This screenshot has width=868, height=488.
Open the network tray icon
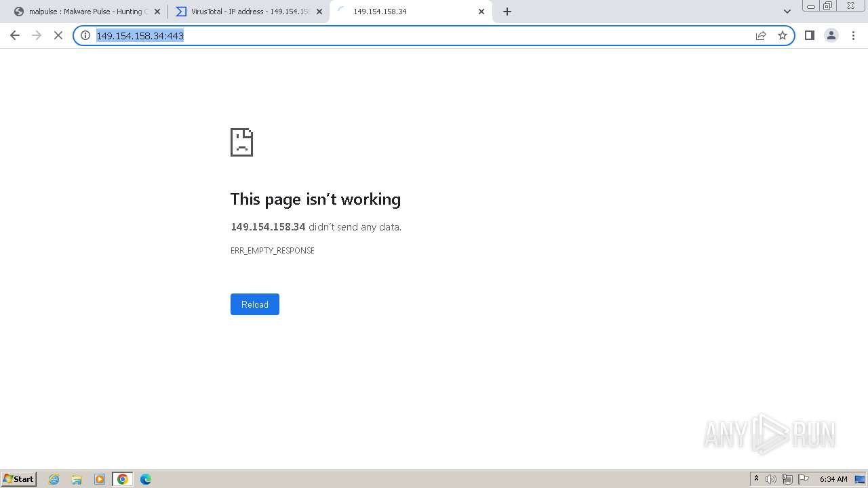click(787, 479)
